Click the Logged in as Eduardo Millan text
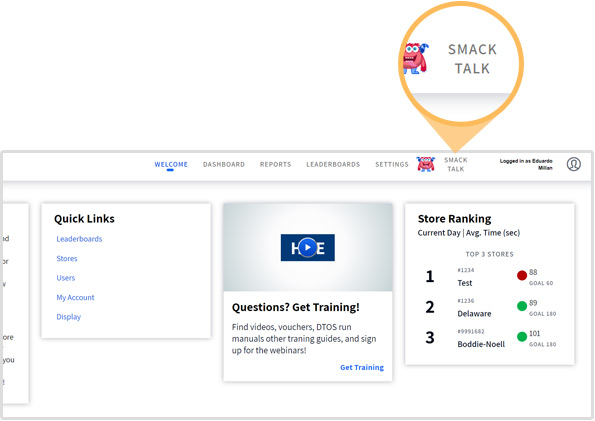 click(x=526, y=164)
